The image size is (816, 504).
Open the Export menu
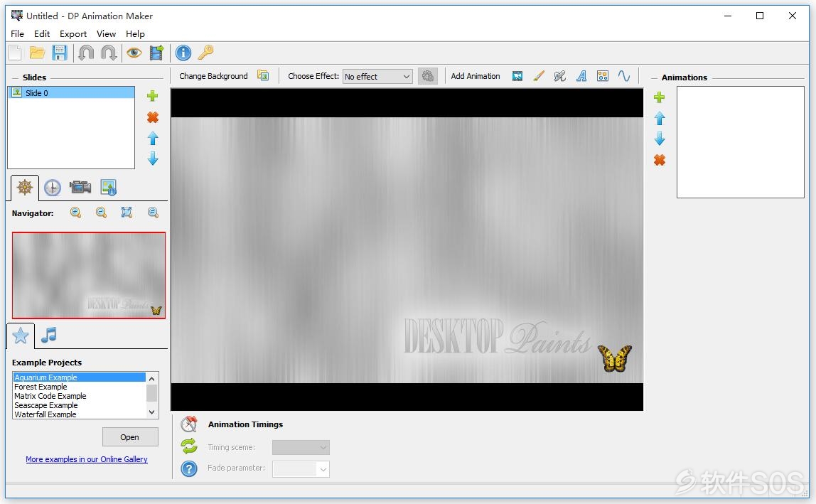[73, 34]
